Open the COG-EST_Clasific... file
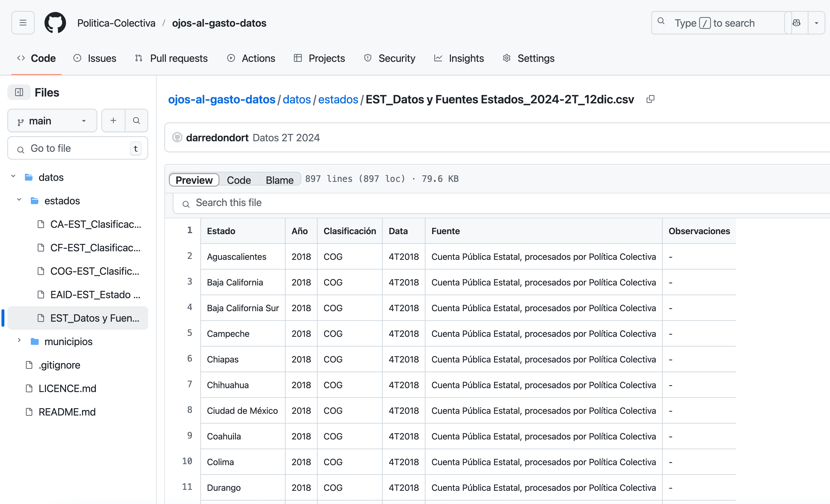Image resolution: width=830 pixels, height=504 pixels. pyautogui.click(x=95, y=271)
